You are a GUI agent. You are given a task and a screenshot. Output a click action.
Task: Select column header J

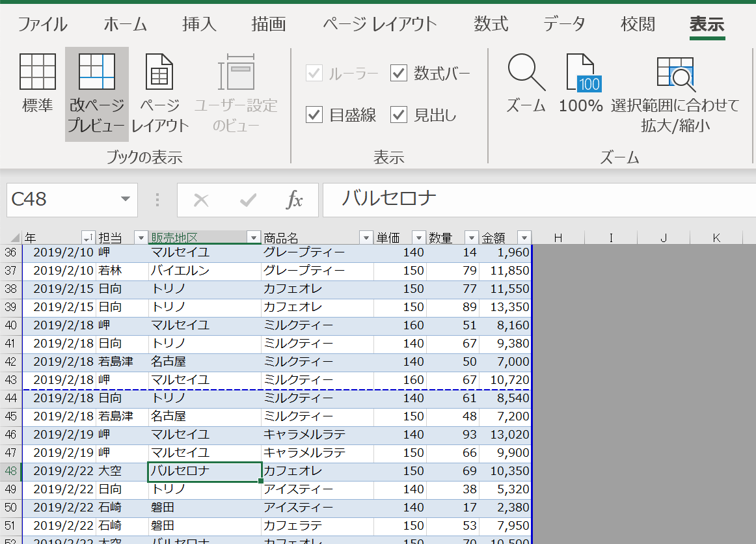[664, 238]
